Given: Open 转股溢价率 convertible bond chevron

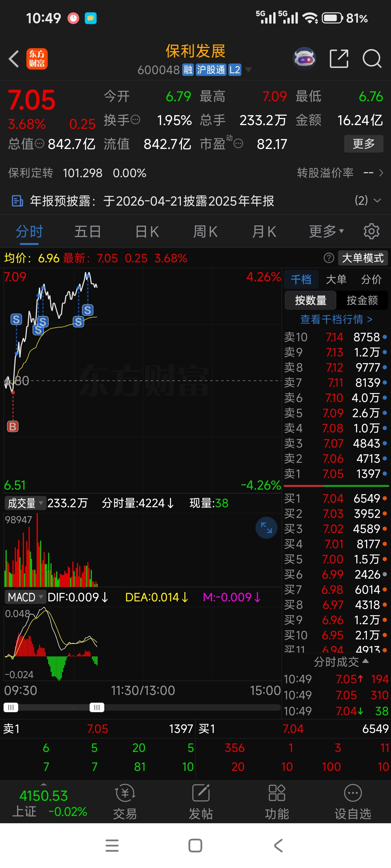Looking at the screenshot, I should pos(381,173).
